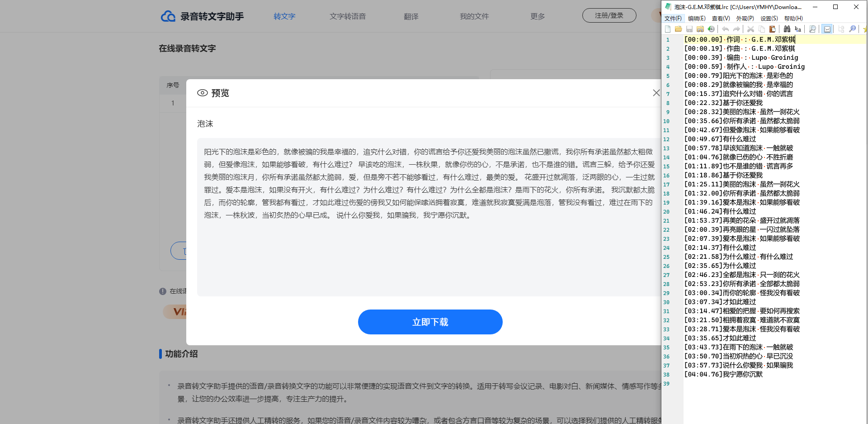Open the 帮助(H) menu in Notepad2
The height and width of the screenshot is (424, 868).
click(x=793, y=19)
